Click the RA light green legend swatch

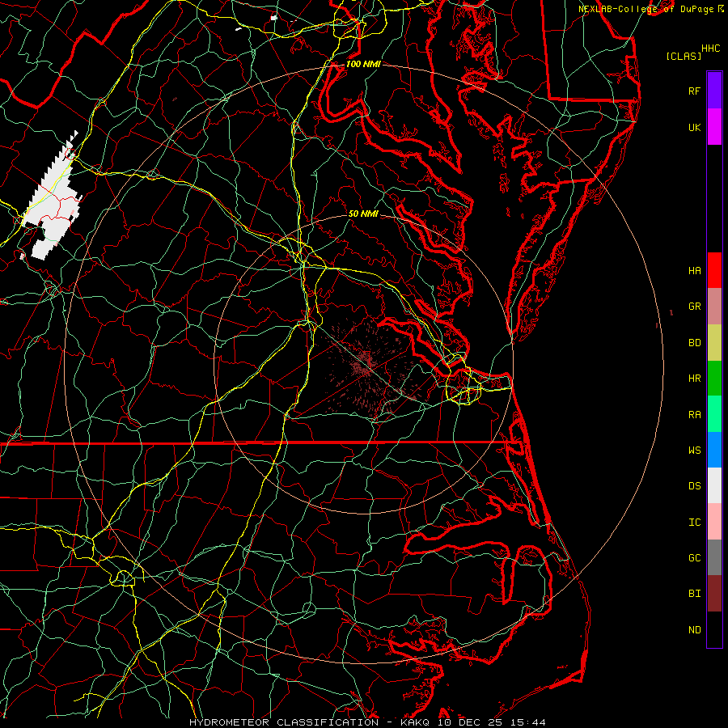[714, 414]
